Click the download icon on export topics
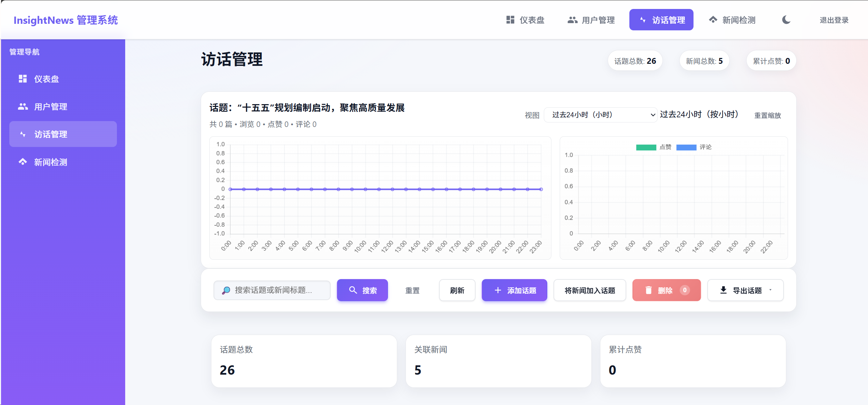Screen dimensions: 868x405 (724, 290)
